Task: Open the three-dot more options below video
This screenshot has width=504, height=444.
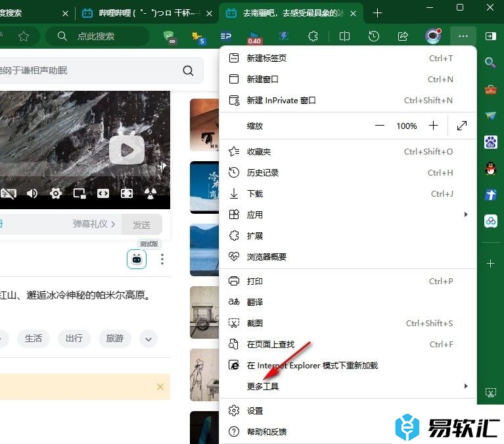Action: (162, 259)
